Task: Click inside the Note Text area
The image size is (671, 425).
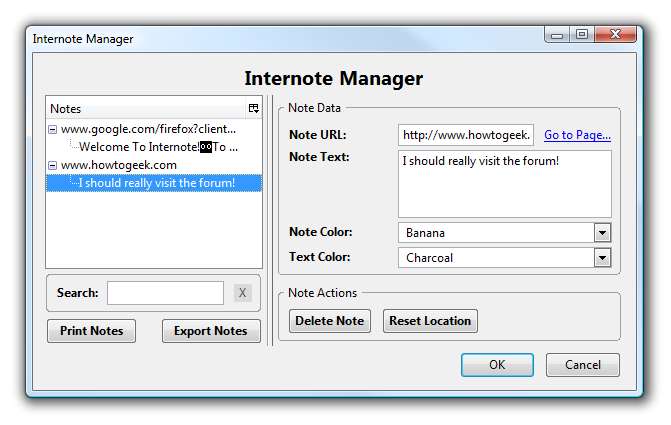Action: click(x=504, y=183)
